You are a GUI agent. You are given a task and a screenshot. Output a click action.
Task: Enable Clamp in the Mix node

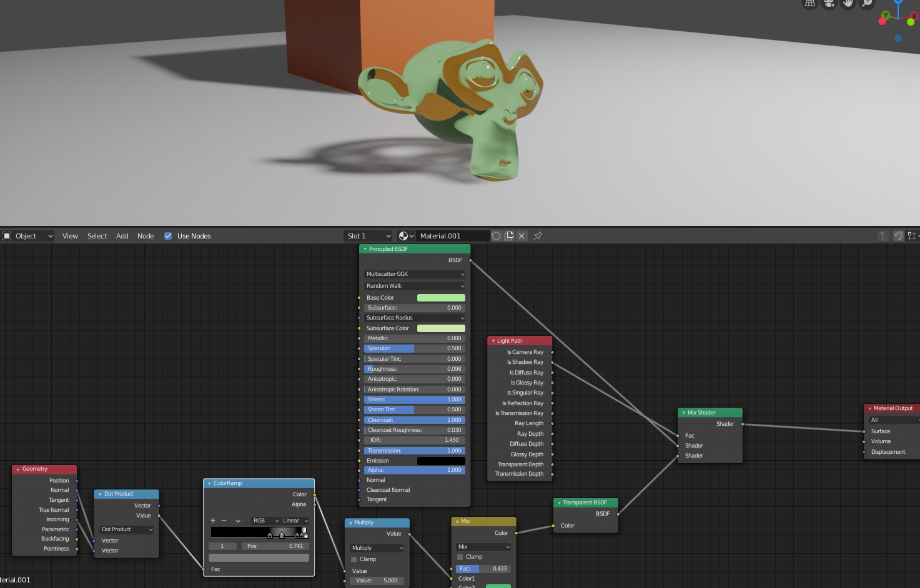(x=460, y=557)
